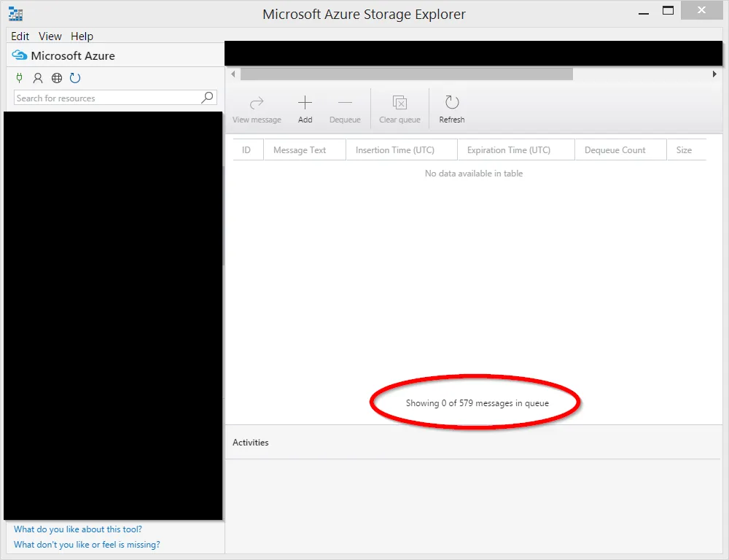
Task: Sort by the Size column header
Action: pos(686,149)
